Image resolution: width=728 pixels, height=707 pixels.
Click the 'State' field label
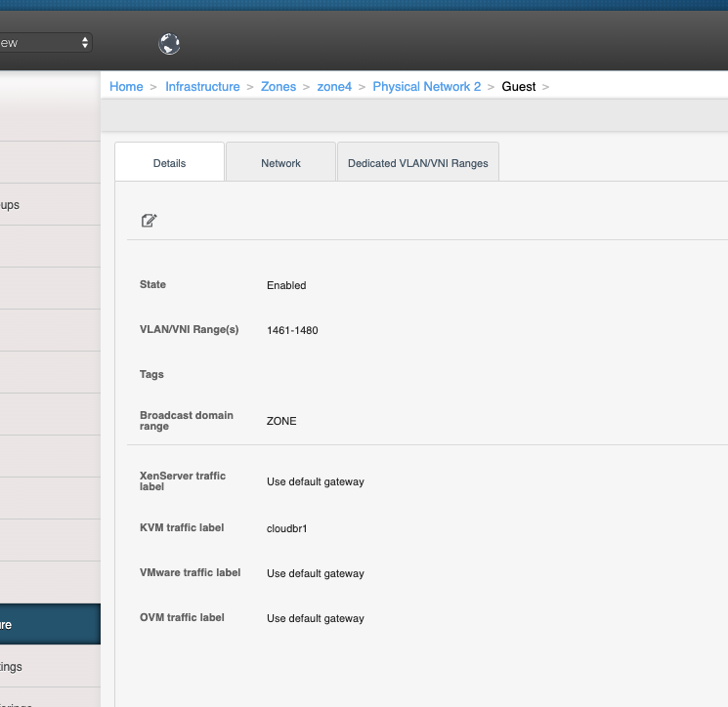(152, 284)
